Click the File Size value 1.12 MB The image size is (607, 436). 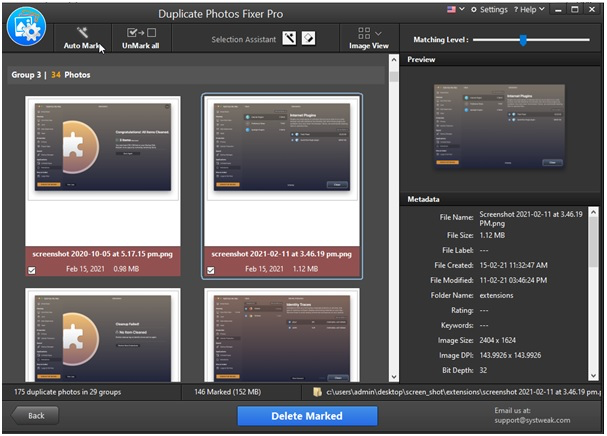tap(492, 235)
